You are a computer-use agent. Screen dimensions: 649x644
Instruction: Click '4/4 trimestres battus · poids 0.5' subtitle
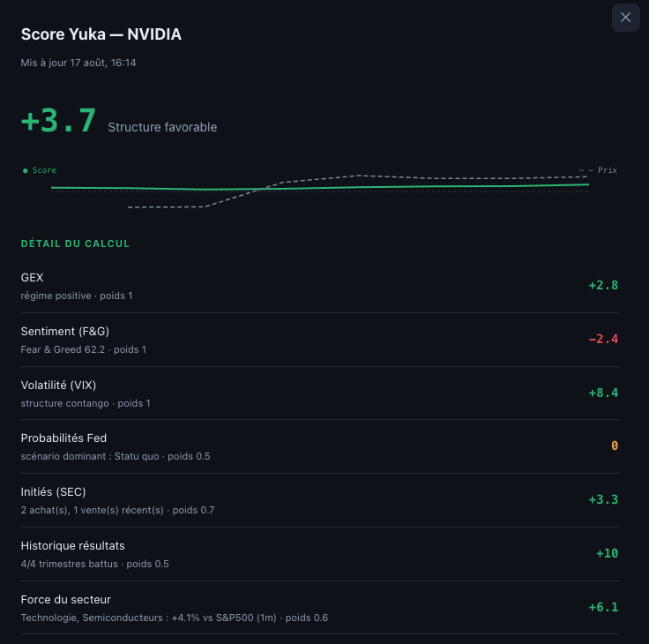point(94,564)
